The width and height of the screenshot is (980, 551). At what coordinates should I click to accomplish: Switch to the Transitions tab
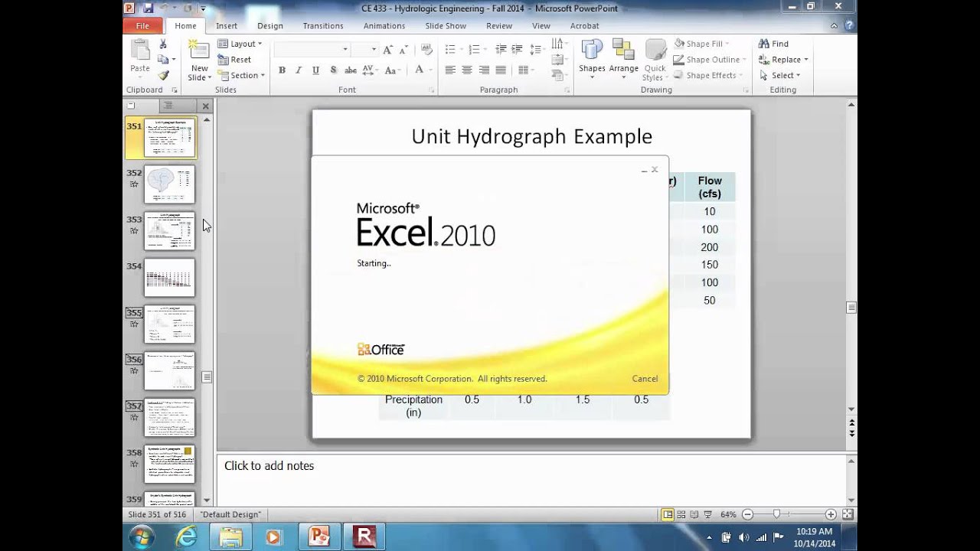tap(322, 25)
